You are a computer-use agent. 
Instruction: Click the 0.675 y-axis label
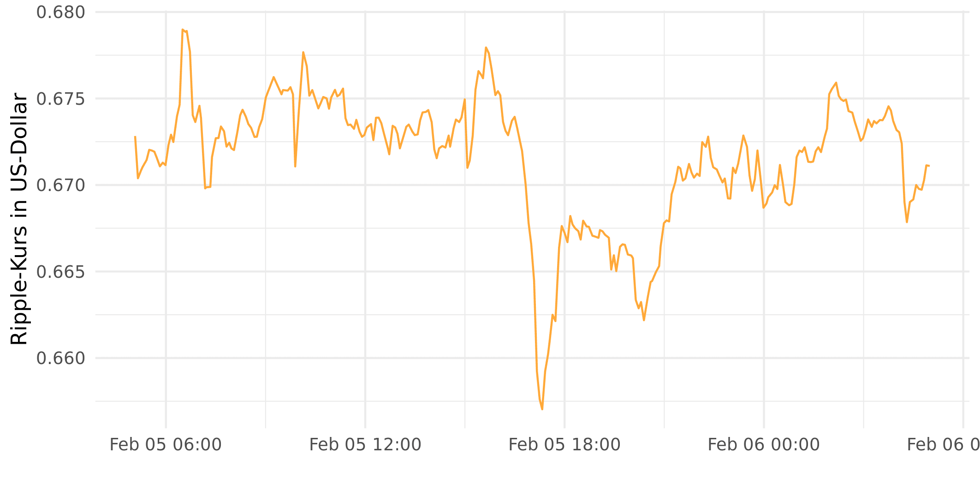pyautogui.click(x=61, y=99)
